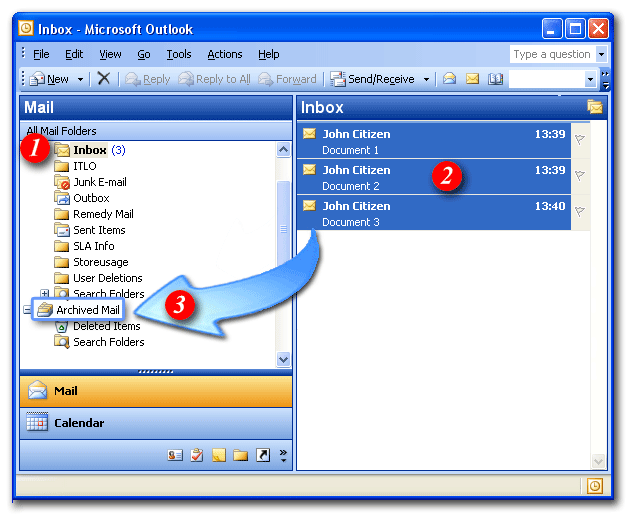This screenshot has width=627, height=516.
Task: Switch to the Calendar pane button
Action: click(155, 423)
